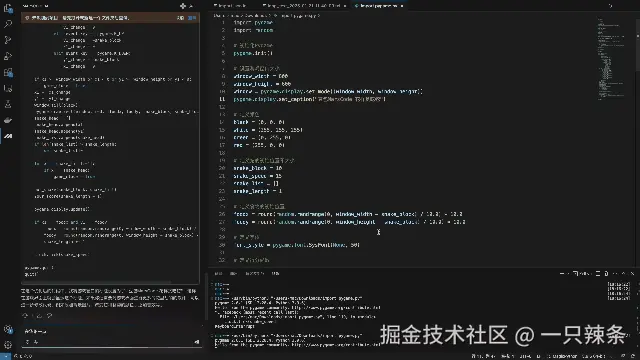Switch to the second editor tab
640x360 pixels.
(x=304, y=6)
